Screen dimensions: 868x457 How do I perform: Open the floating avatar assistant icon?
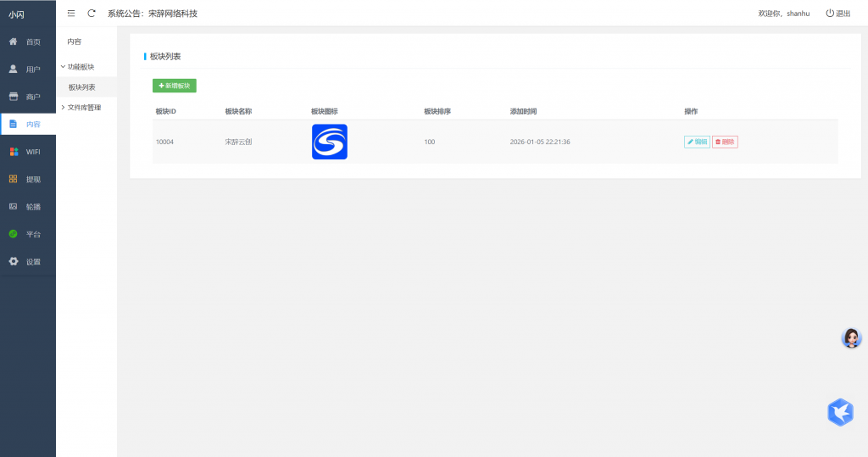[x=851, y=338]
